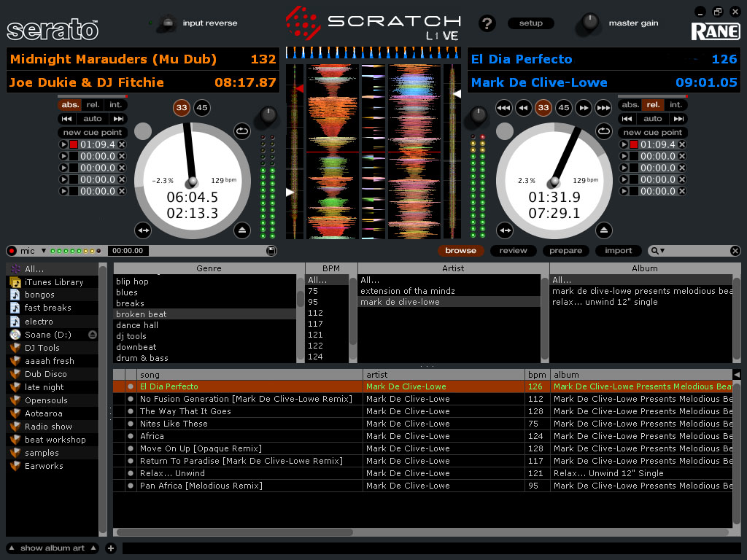Eject track from right deck
Image resolution: width=747 pixels, height=560 pixels.
pyautogui.click(x=603, y=230)
